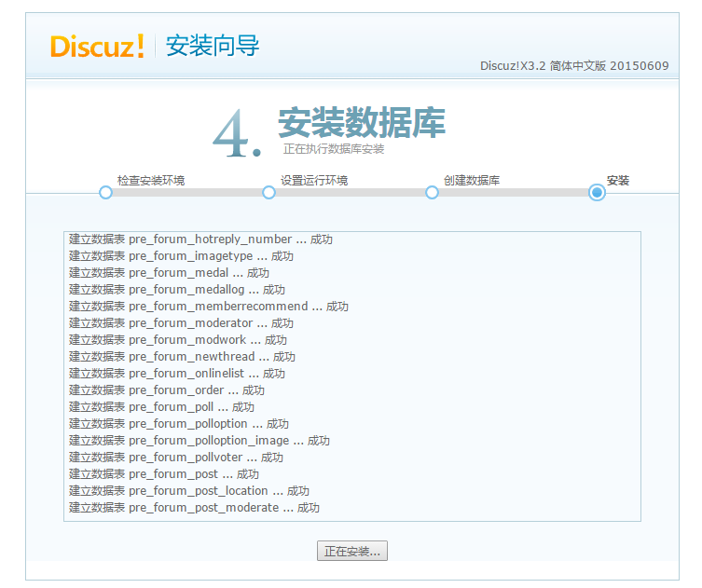Click the 创建数据库 step circle

pyautogui.click(x=432, y=192)
